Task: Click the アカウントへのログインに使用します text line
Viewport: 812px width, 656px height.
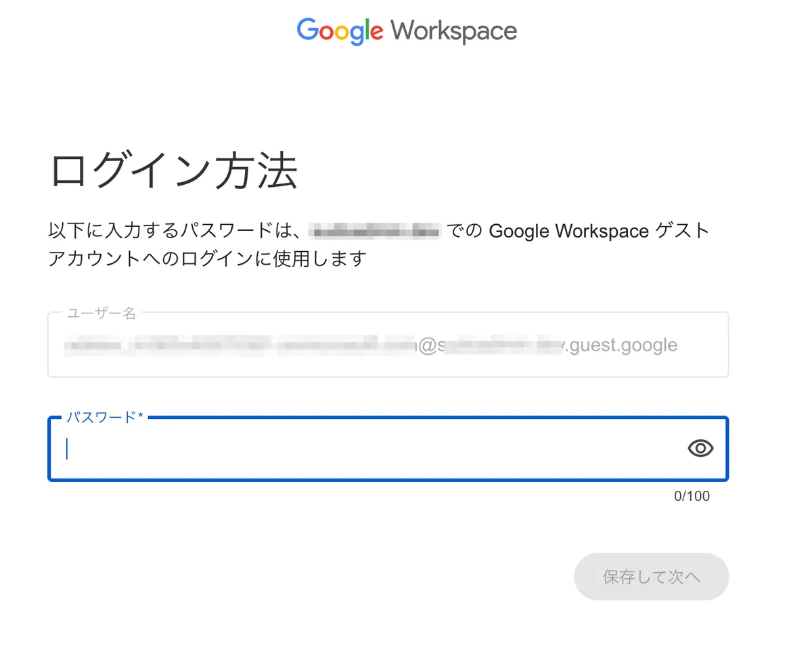Action: 207,259
